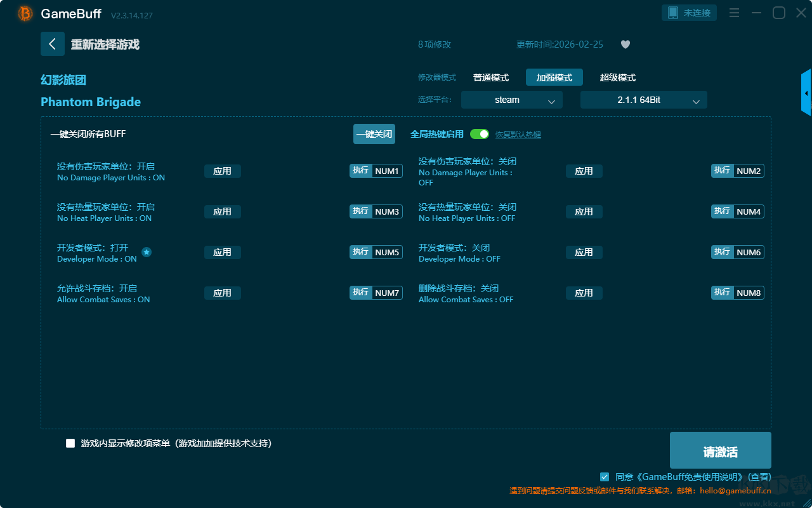This screenshot has height=508, width=812.
Task: Apply the No Heat Player Units ON cheat
Action: [222, 211]
